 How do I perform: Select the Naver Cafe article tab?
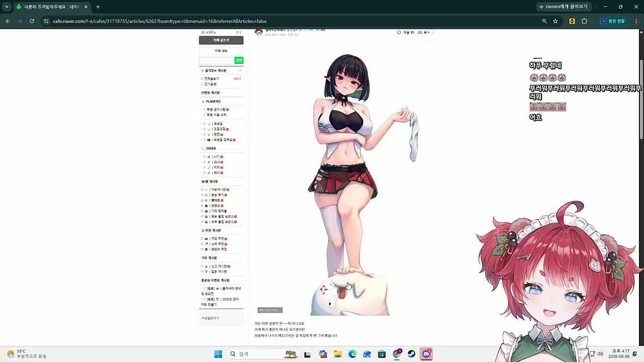tap(51, 7)
